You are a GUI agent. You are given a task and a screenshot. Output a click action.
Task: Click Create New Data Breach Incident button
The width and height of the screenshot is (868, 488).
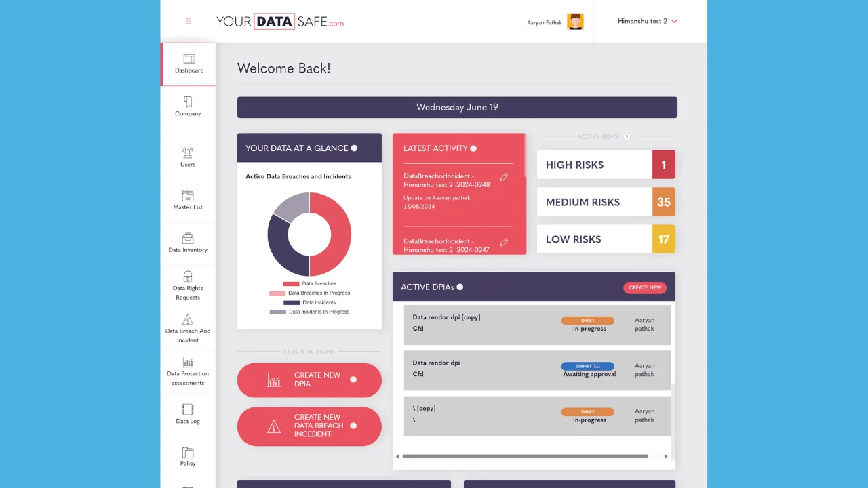coord(309,426)
